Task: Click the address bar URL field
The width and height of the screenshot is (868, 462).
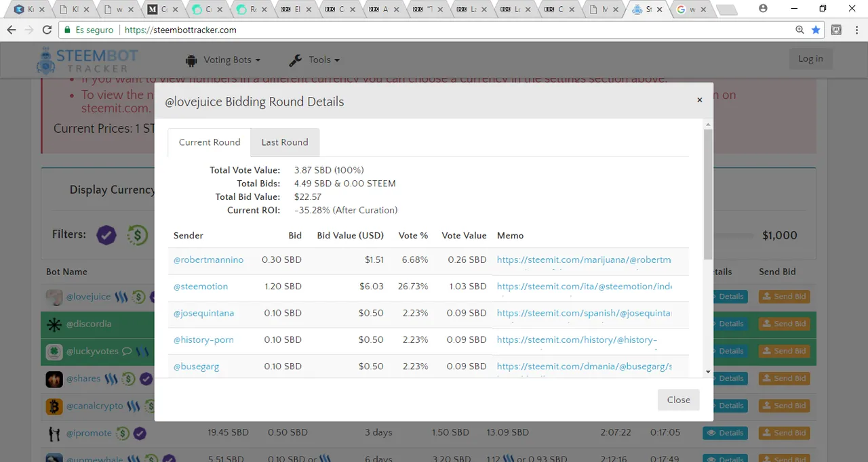Action: coord(441,30)
